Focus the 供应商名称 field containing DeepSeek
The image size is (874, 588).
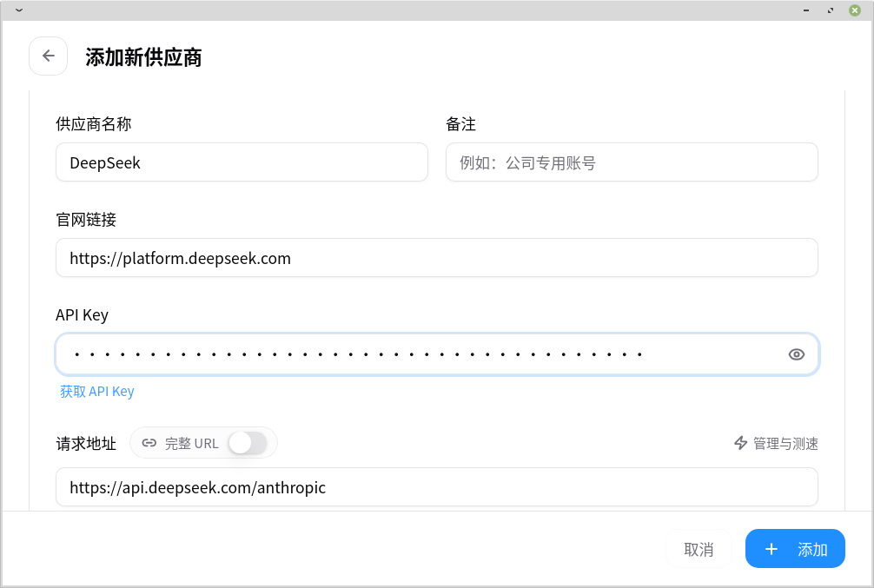(x=242, y=162)
